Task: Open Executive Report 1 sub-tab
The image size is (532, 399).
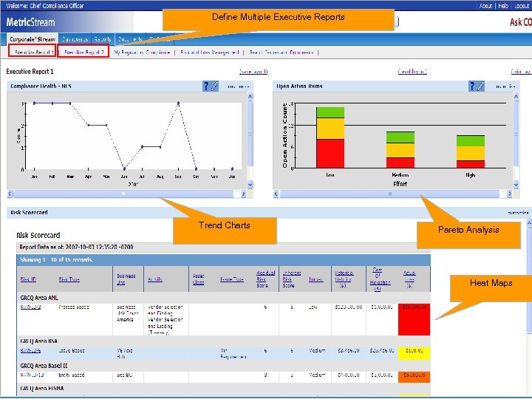Action: [x=34, y=52]
